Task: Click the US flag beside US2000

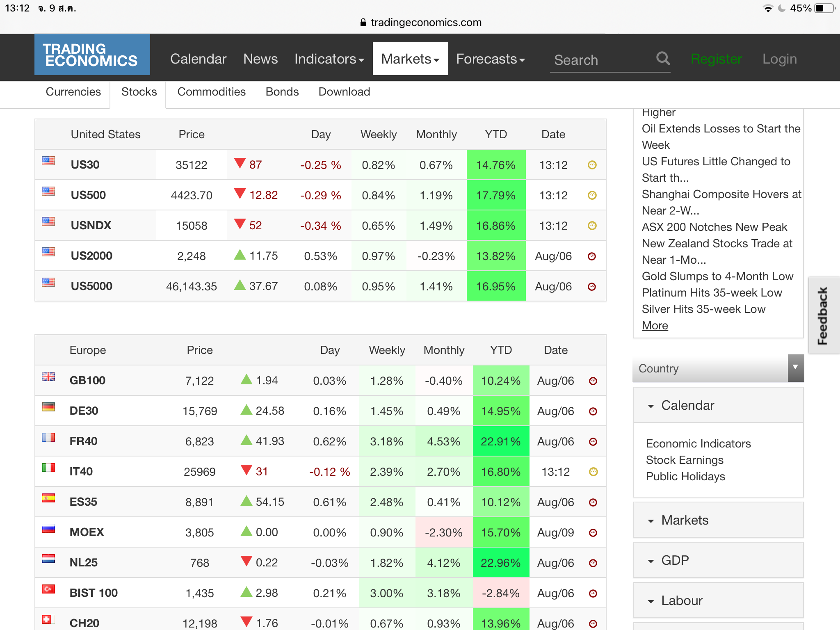Action: pyautogui.click(x=48, y=252)
